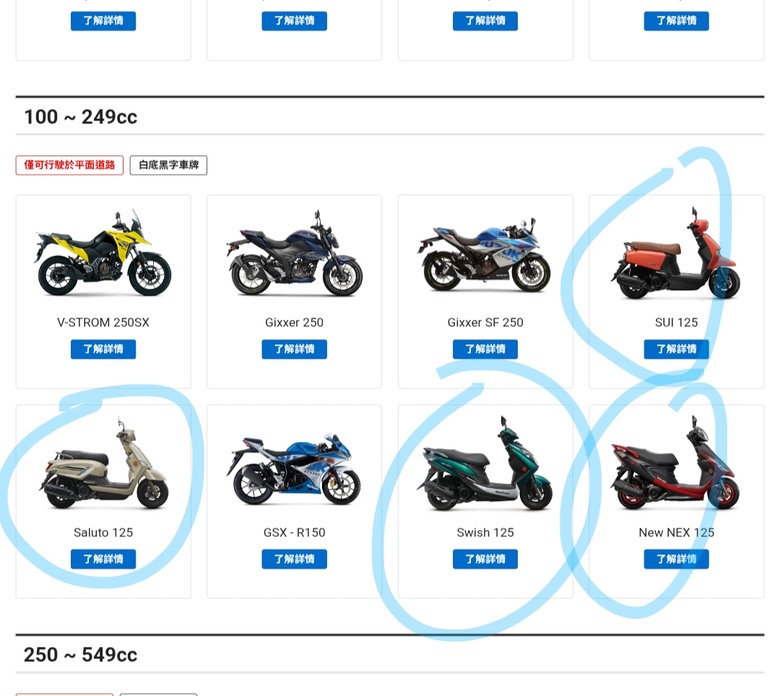This screenshot has height=696, width=780.
Task: Open the Saluto 125 model name link
Action: [103, 532]
